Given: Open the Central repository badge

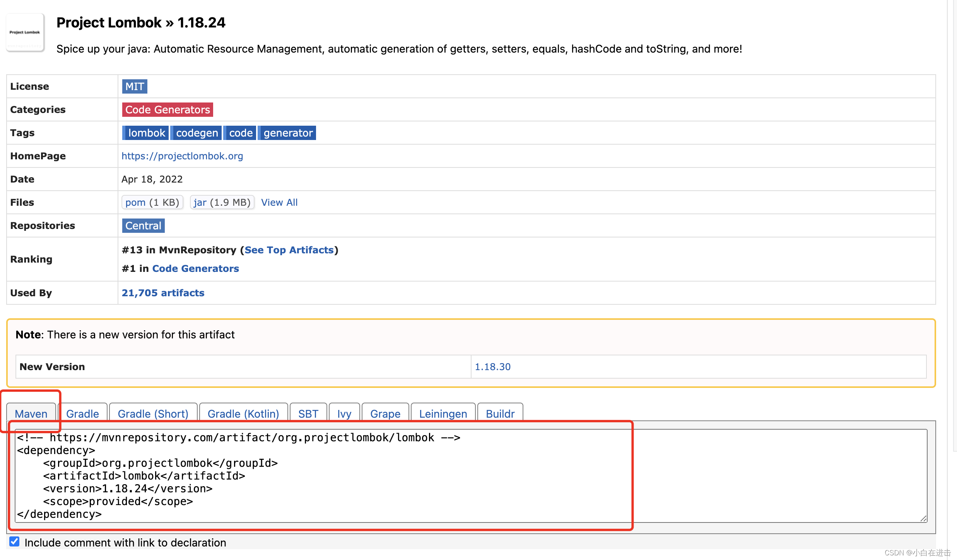Looking at the screenshot, I should 144,225.
